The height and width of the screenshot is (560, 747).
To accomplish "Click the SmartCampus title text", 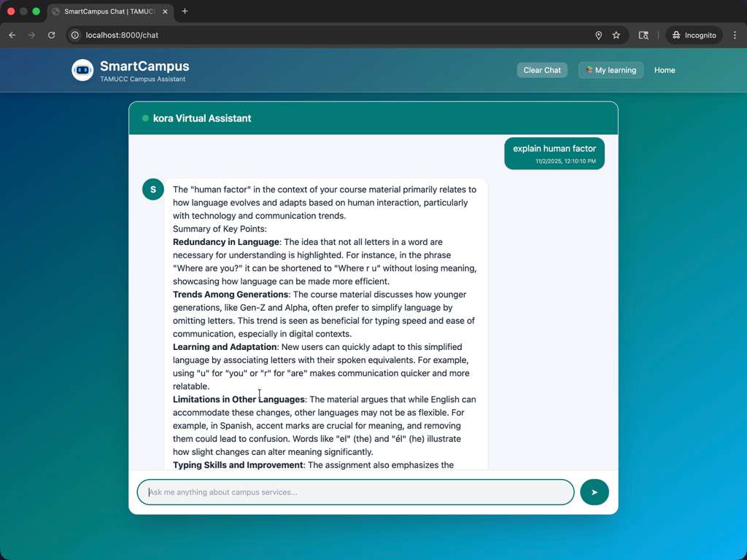I will tap(144, 66).
